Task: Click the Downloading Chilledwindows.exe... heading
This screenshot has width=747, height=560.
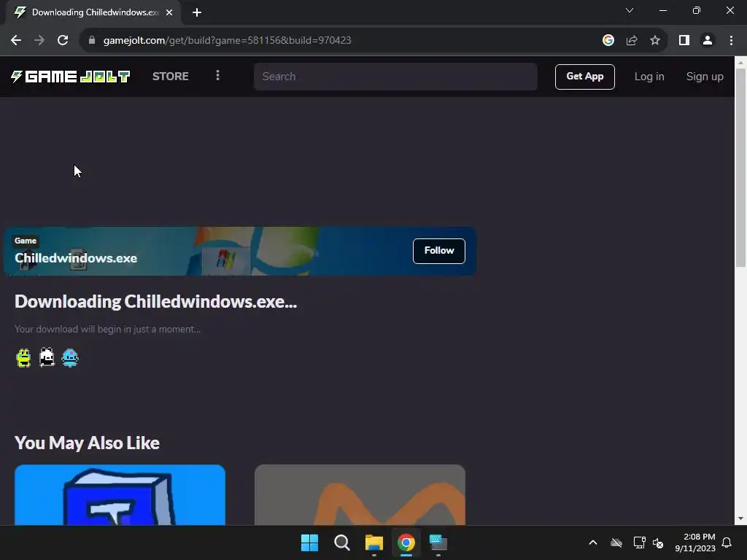Action: pos(156,301)
